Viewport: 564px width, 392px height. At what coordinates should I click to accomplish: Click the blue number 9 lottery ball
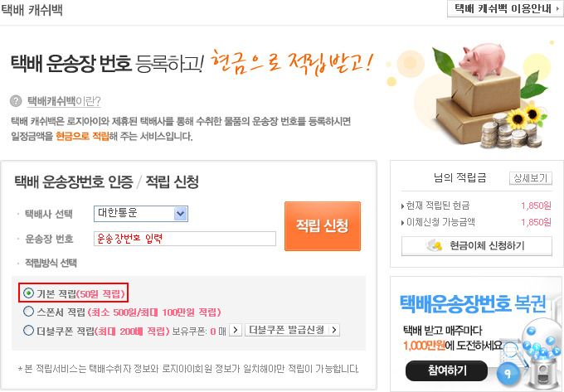click(508, 374)
